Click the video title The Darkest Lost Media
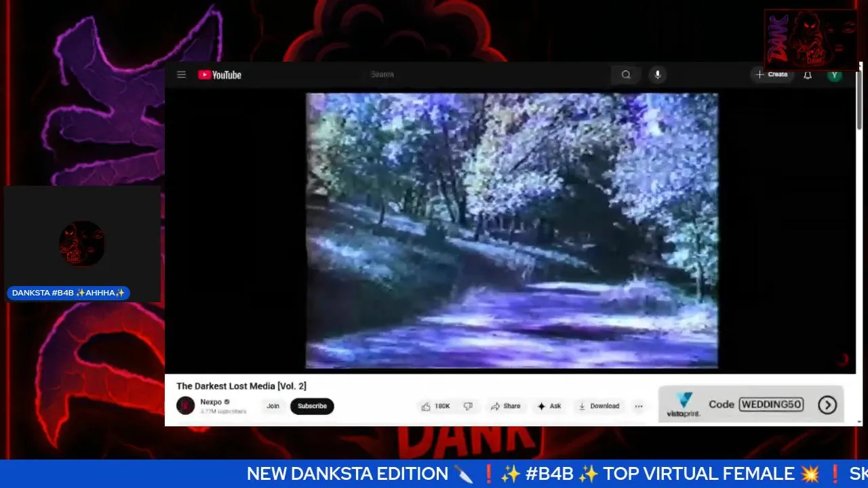 [241, 386]
